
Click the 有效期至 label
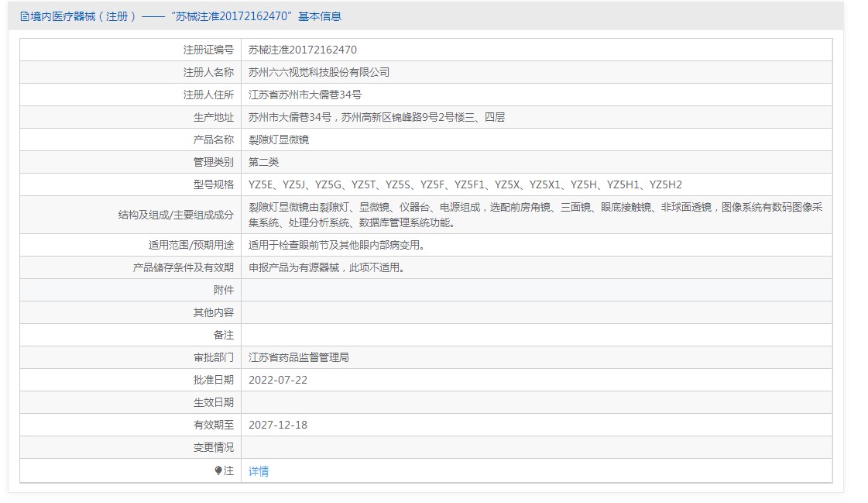click(214, 425)
